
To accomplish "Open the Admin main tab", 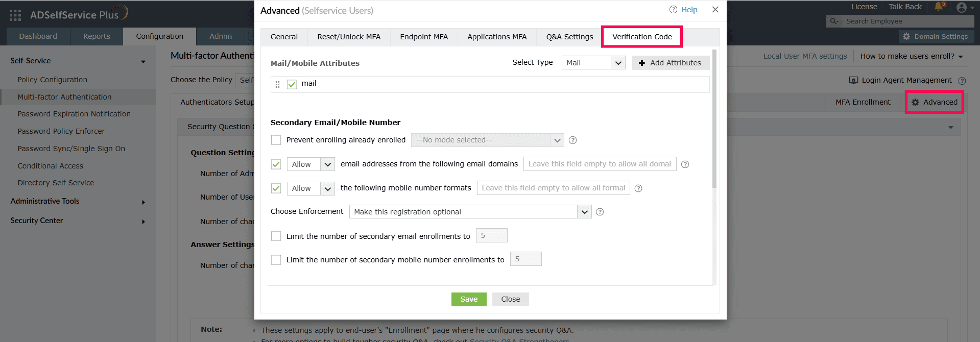I will [x=221, y=36].
